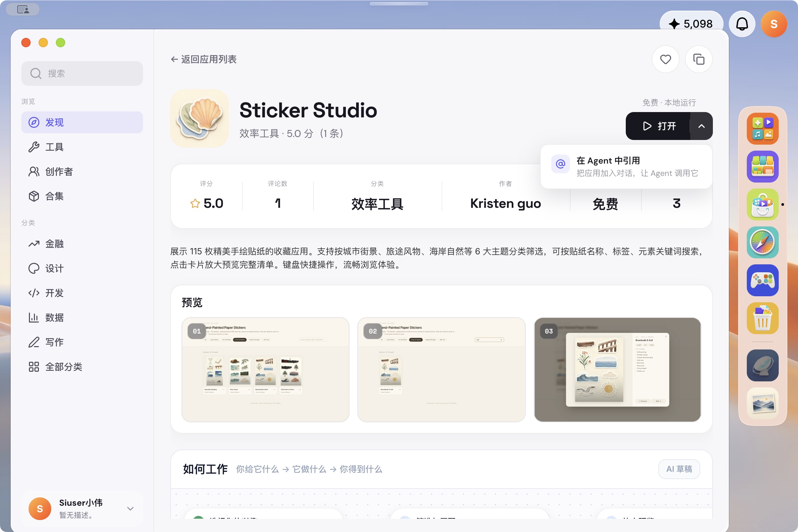
Task: Click the AI 草稿 button
Action: (679, 469)
